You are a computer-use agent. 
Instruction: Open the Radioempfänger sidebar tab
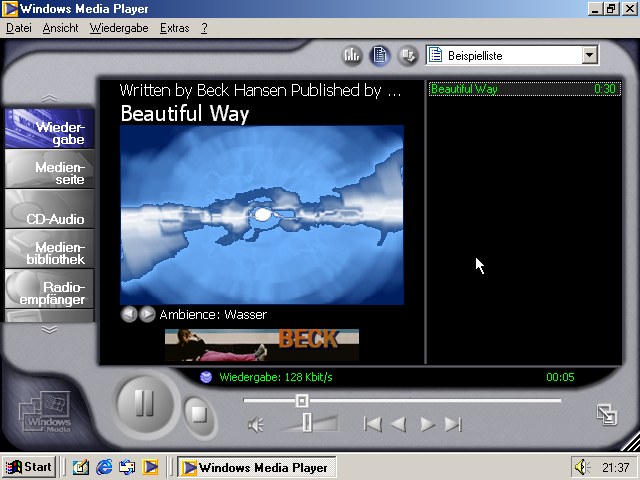coord(49,289)
